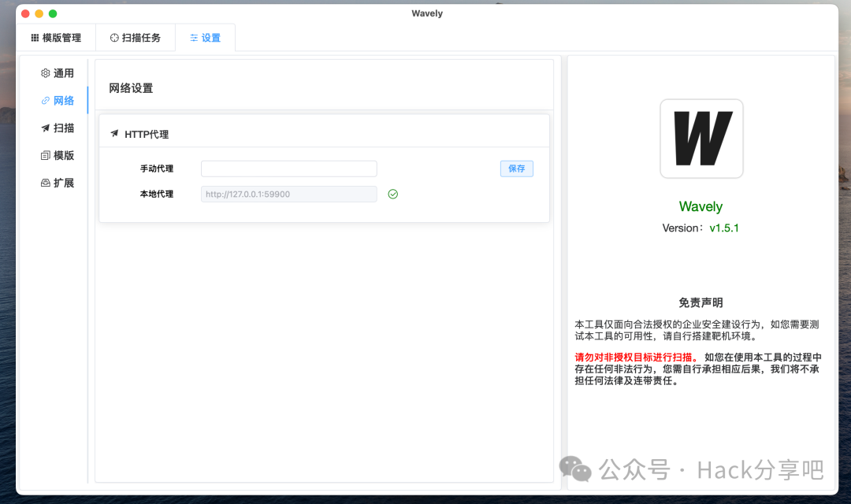Click the paper plane icon beside HTTP代理
Image resolution: width=851 pixels, height=504 pixels.
tap(114, 133)
